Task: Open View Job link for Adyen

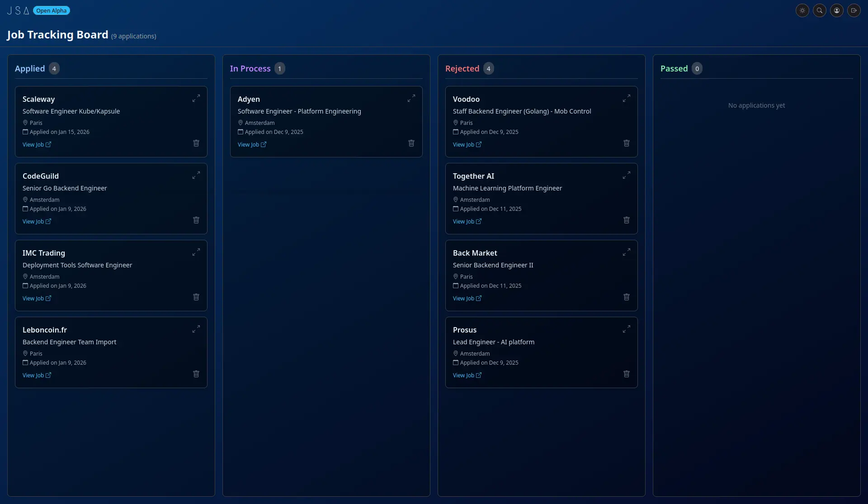Action: (252, 145)
